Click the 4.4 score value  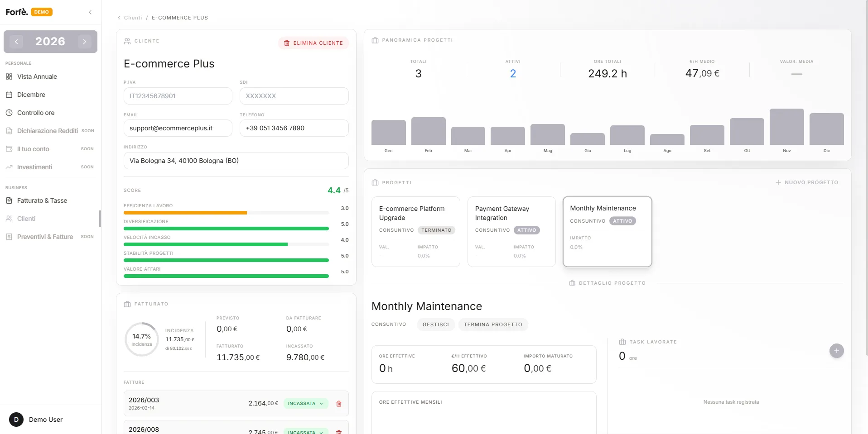[334, 191]
